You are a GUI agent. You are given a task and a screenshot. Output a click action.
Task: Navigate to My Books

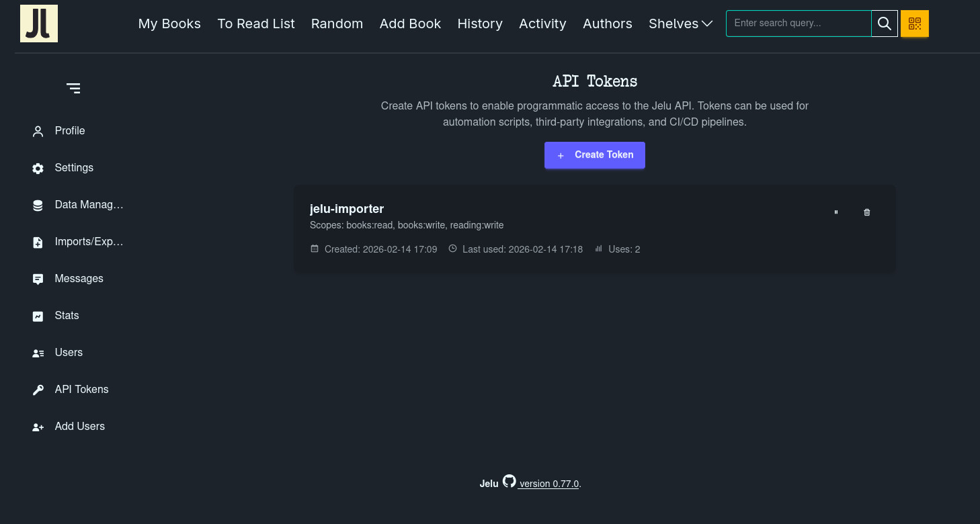point(169,24)
